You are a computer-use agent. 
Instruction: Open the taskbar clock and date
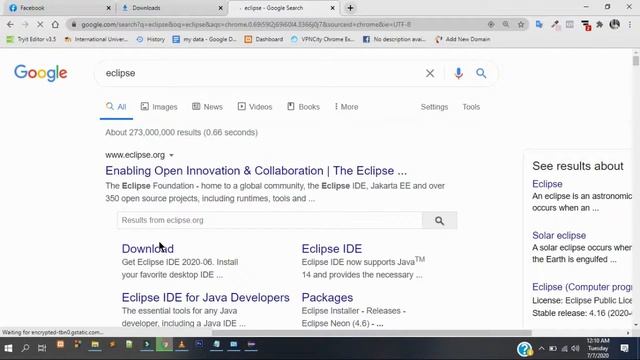(598, 348)
